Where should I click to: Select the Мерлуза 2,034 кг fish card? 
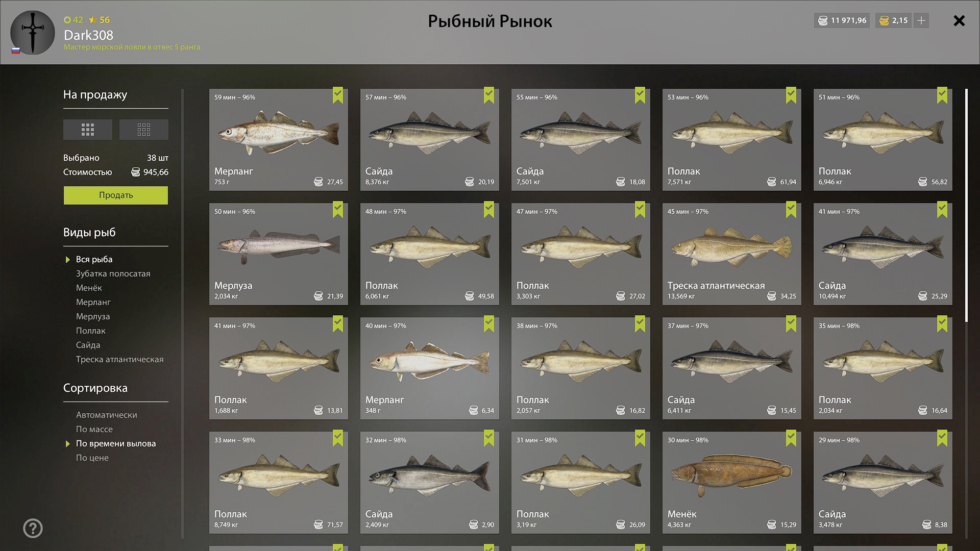click(279, 254)
